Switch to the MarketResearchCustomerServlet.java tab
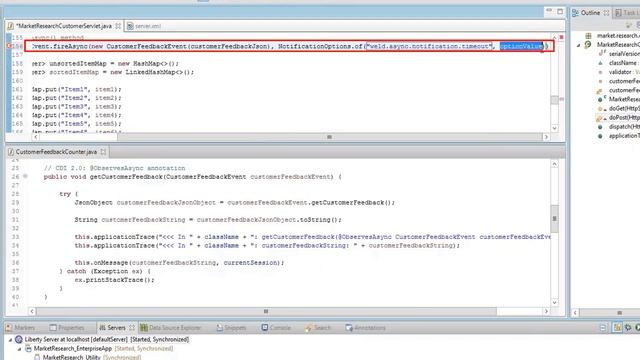640x360 pixels. (x=64, y=26)
